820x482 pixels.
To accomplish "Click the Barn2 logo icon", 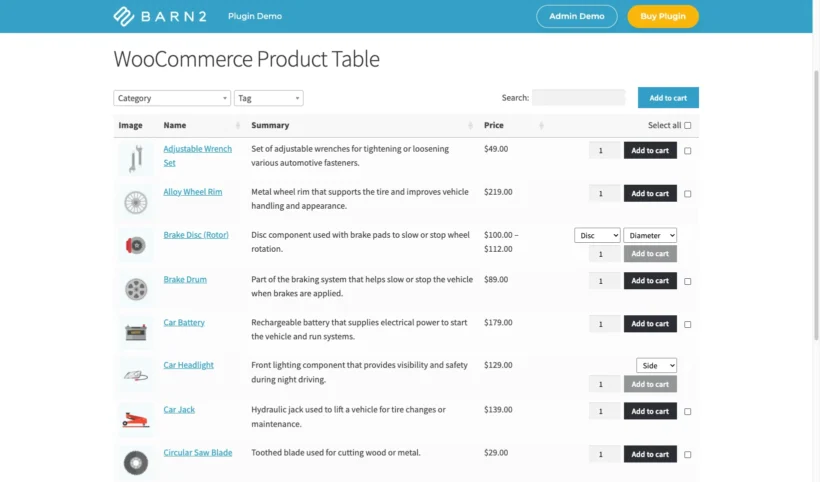I will [124, 16].
